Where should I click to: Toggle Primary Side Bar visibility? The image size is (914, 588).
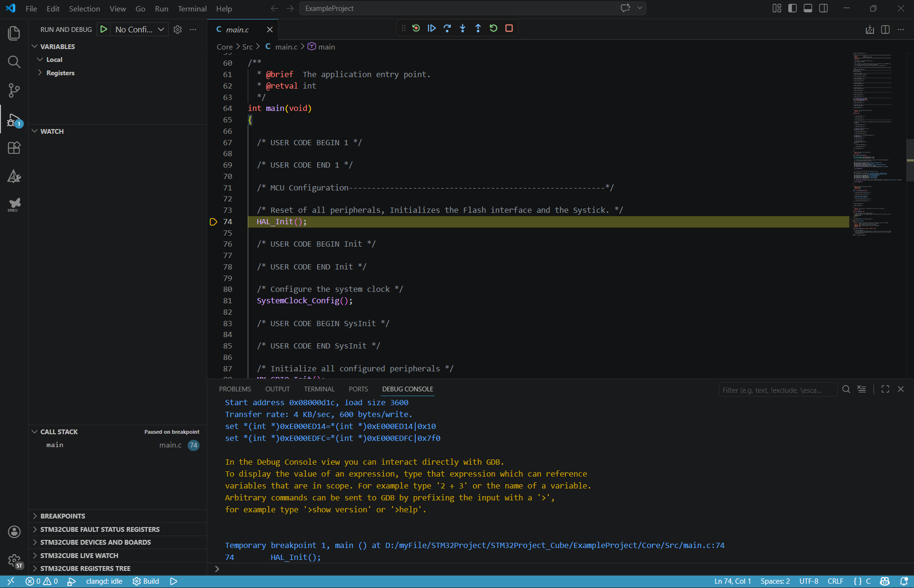coord(793,8)
